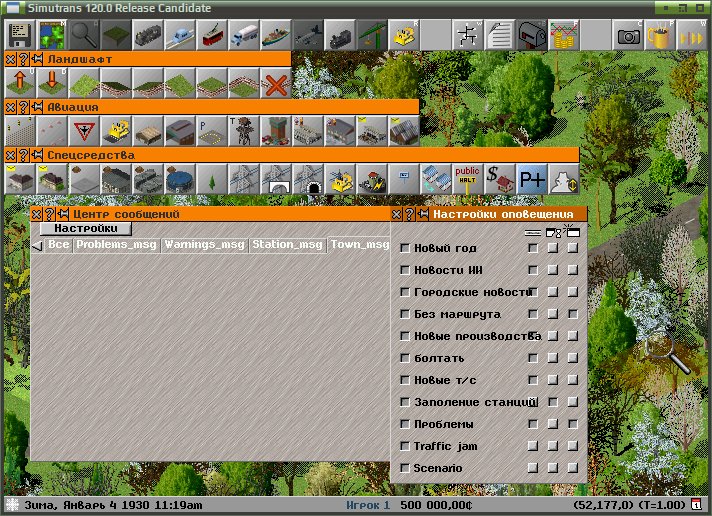Click the snowflake season icon in status bar
Viewport: 712px width, 516px height.
point(12,505)
